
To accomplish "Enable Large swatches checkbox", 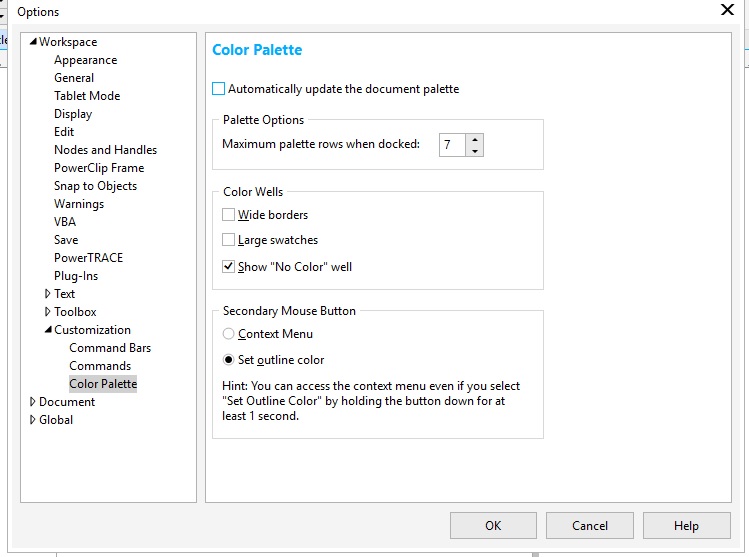I will (229, 241).
